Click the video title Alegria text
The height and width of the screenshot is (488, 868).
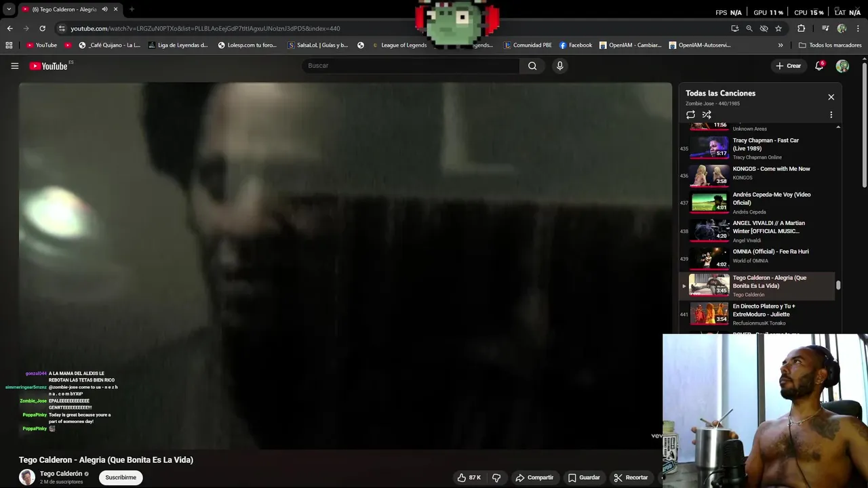[106, 460]
